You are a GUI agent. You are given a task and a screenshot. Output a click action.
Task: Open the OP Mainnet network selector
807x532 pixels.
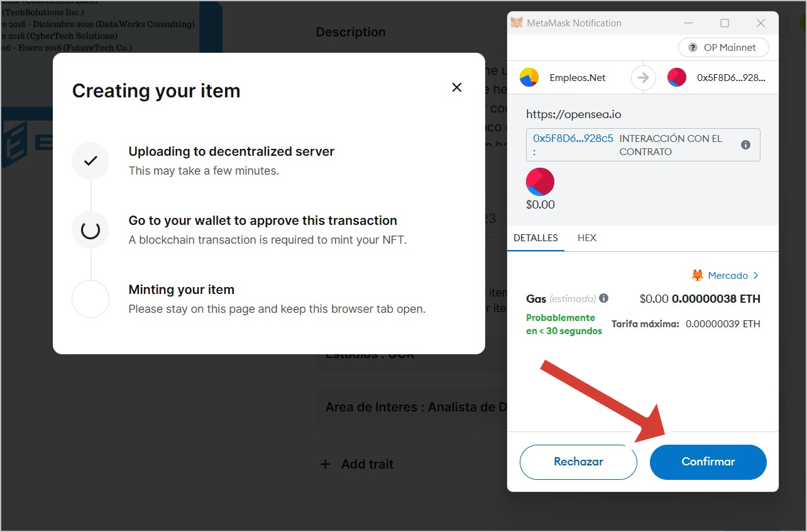tap(725, 48)
